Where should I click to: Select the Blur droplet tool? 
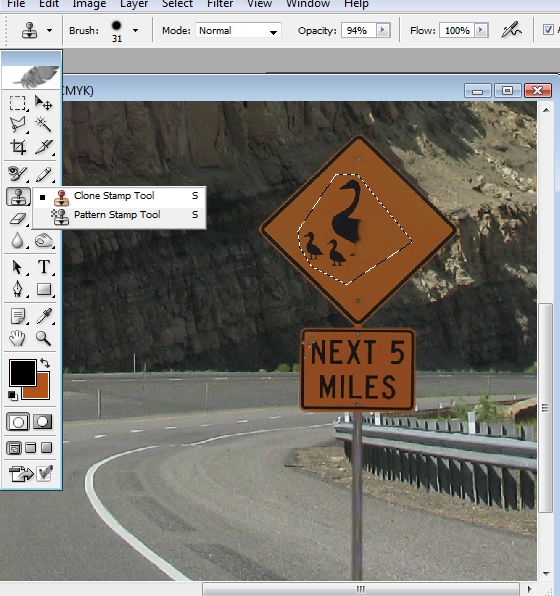click(17, 241)
